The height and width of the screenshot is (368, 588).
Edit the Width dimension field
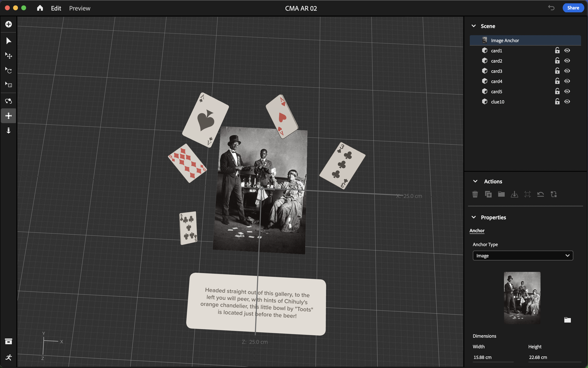493,357
